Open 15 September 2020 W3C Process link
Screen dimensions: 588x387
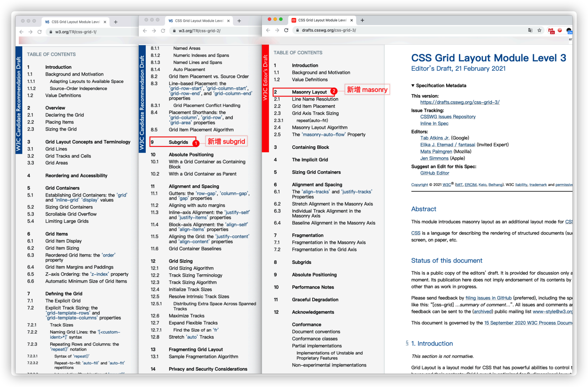(528, 323)
